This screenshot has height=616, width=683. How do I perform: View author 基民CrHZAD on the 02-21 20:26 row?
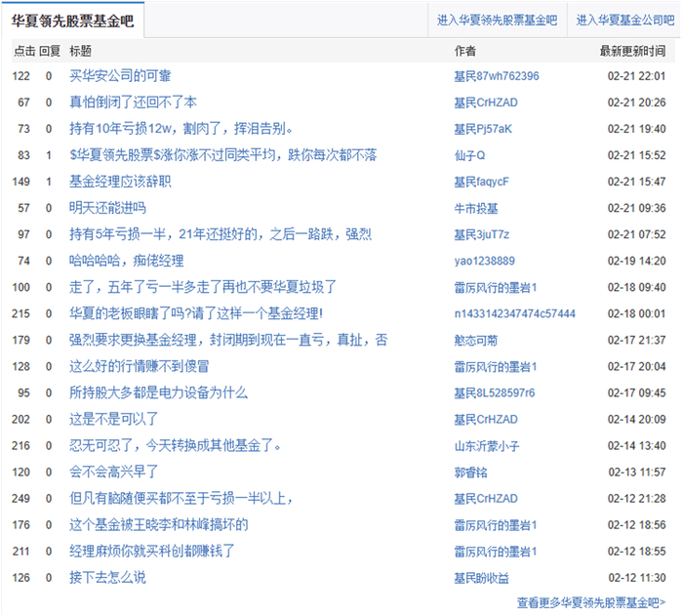tap(486, 103)
